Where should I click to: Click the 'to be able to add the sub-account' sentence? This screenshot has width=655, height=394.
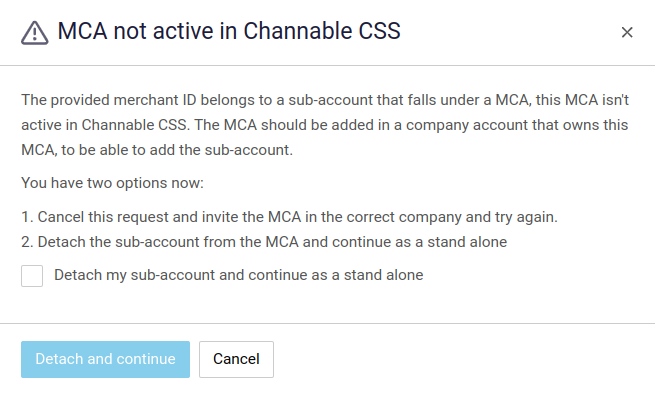[x=177, y=150]
